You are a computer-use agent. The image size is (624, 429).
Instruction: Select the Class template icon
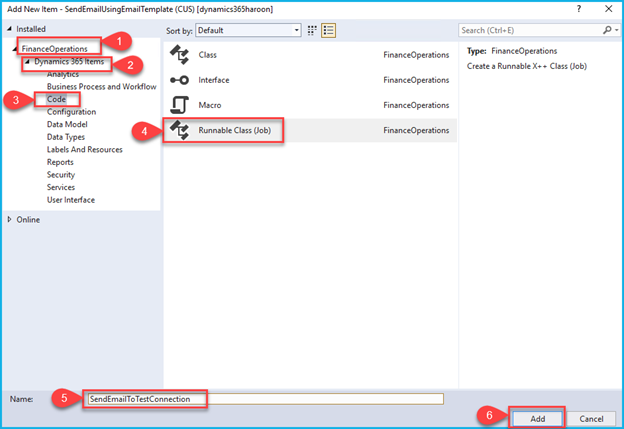pos(180,53)
